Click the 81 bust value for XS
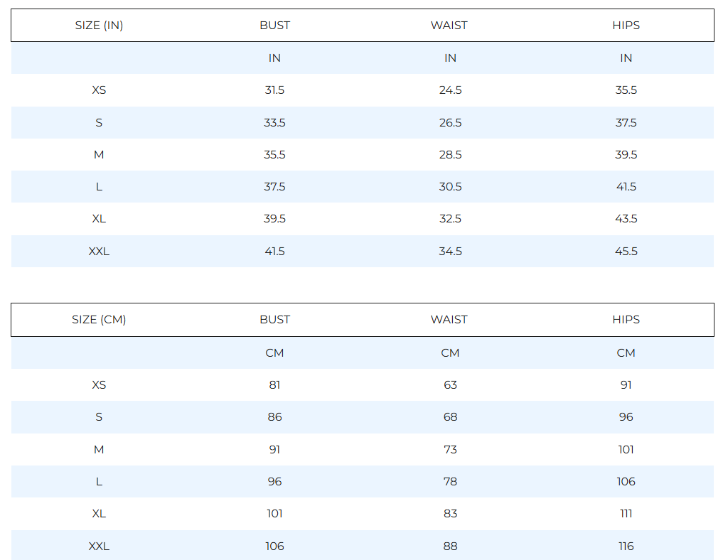728x560 pixels. [x=274, y=385]
